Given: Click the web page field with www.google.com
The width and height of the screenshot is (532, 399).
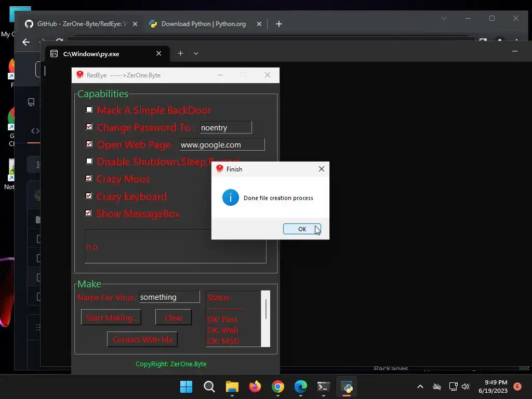Looking at the screenshot, I should point(222,144).
